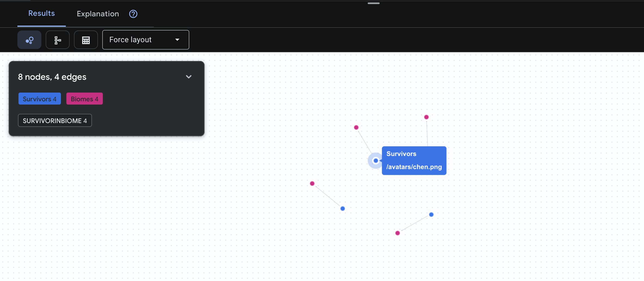Select the highlighted Survivors node circle
The width and height of the screenshot is (644, 281).
(x=376, y=161)
